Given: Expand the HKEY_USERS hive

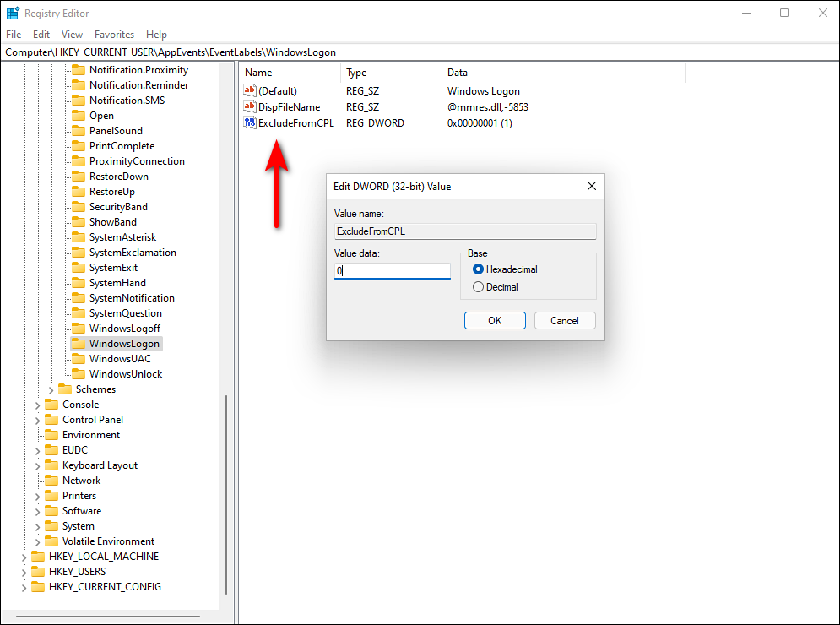Looking at the screenshot, I should pos(24,573).
